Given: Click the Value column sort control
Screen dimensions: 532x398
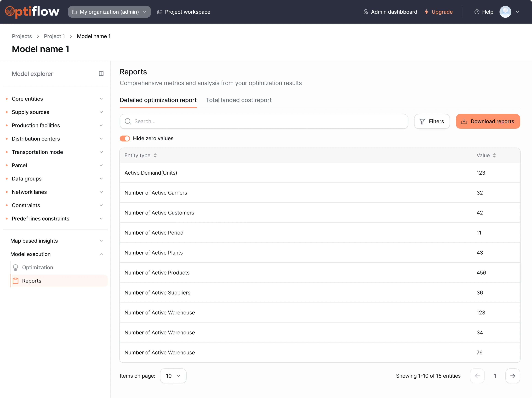Looking at the screenshot, I should point(494,155).
